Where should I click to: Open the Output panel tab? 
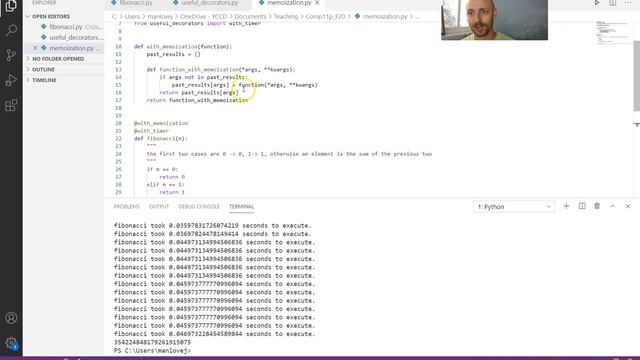click(x=159, y=207)
